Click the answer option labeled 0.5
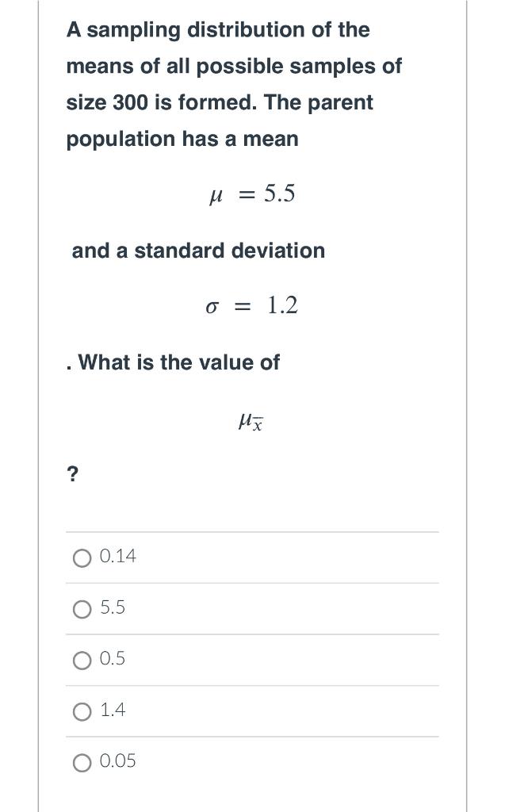Viewport: 505px width, 812px height. pos(113,658)
